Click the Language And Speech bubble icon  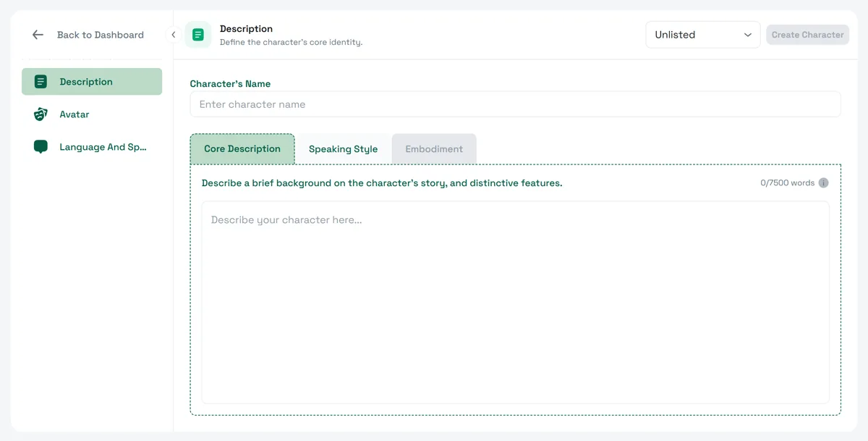click(x=41, y=147)
